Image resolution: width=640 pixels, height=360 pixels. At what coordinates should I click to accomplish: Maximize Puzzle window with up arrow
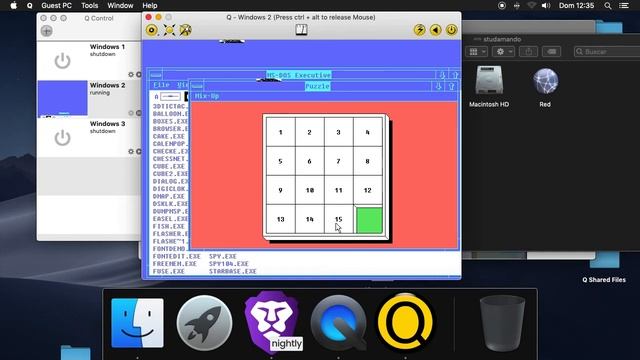(451, 86)
